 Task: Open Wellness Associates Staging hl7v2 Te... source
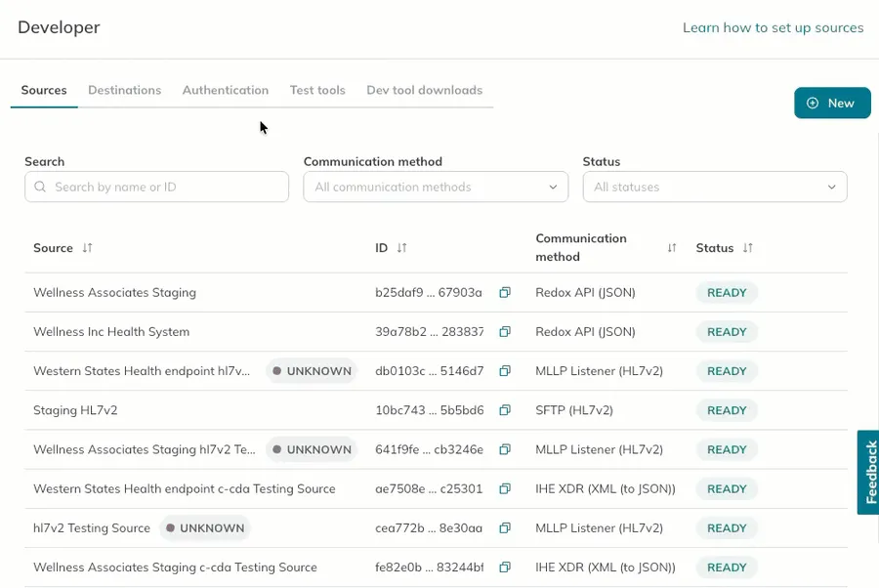[145, 449]
